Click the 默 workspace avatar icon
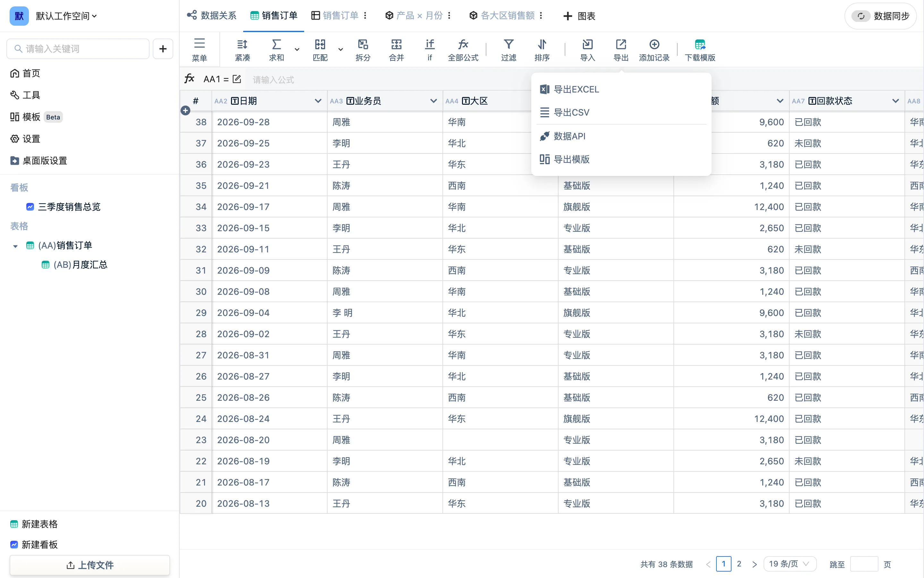 point(19,16)
